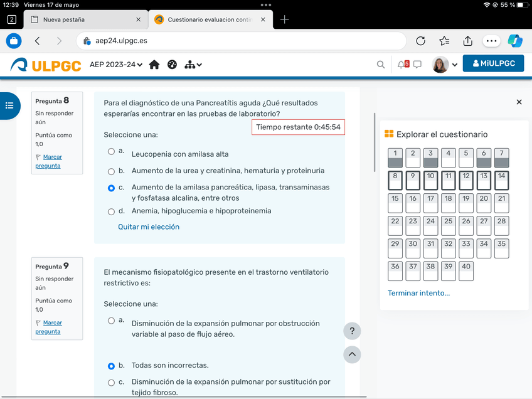The image size is (532, 399).
Task: Click the address bar showing aep24.ulpgc.es
Action: (x=245, y=41)
